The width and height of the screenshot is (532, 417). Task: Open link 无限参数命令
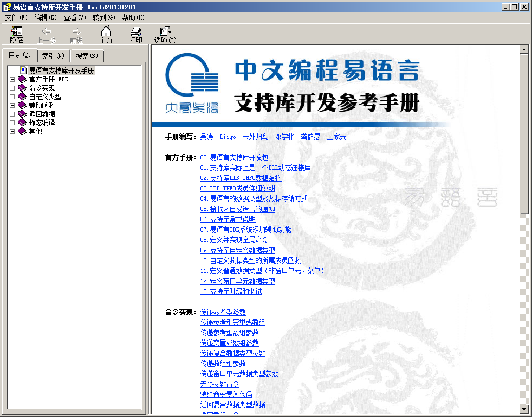point(219,384)
